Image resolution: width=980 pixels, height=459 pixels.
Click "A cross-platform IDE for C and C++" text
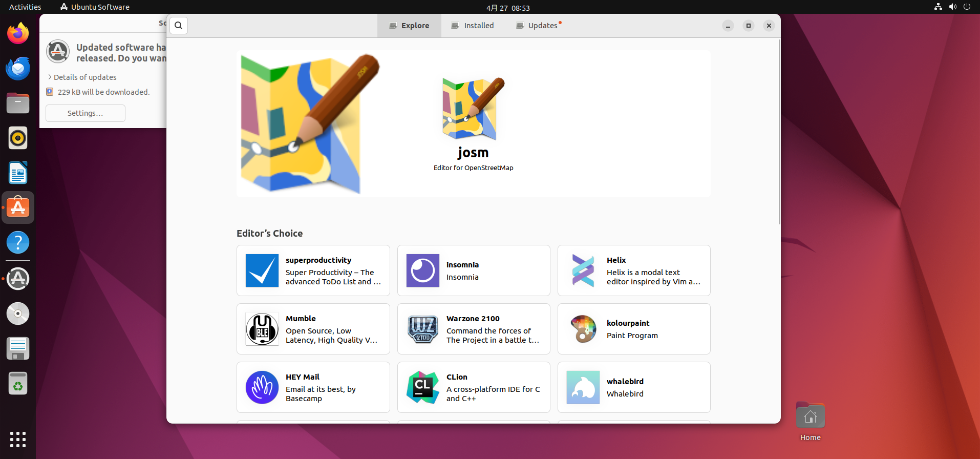(493, 394)
